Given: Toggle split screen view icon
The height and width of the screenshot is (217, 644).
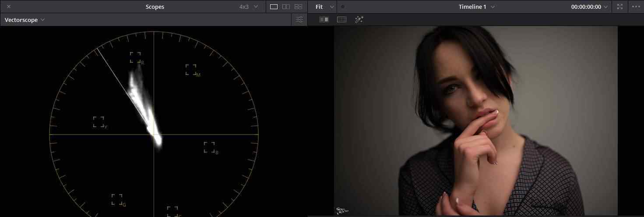Looking at the screenshot, I should coord(341,20).
